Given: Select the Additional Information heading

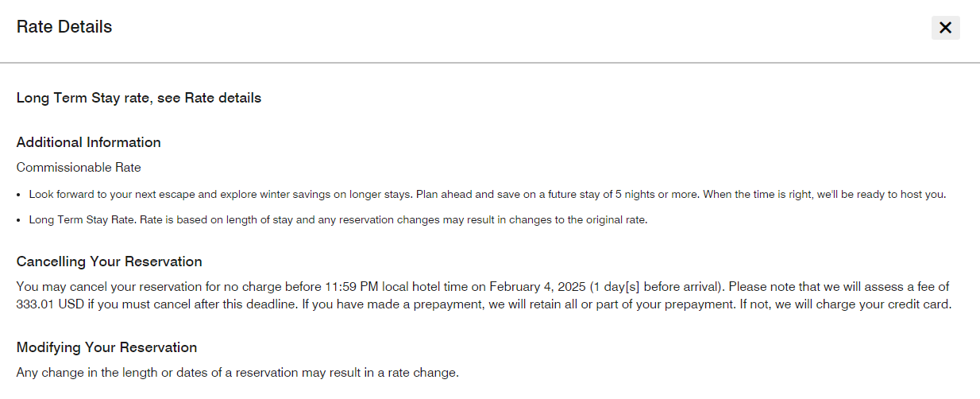Looking at the screenshot, I should point(89,142).
